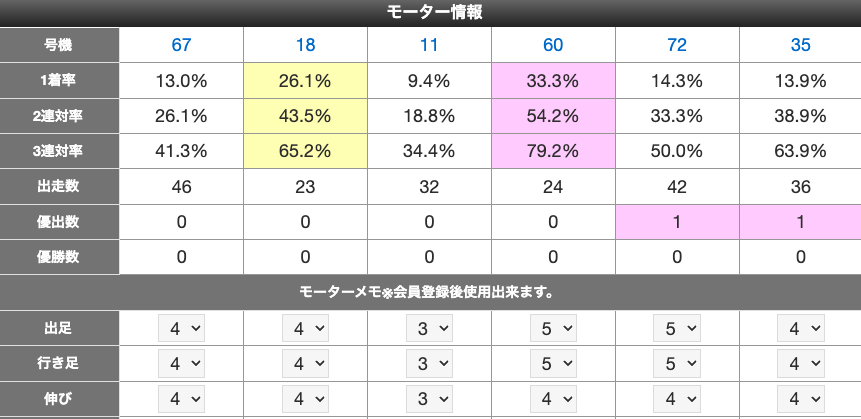Expand 出足 dropdown for motor 11
This screenshot has width=861, height=419.
429,327
